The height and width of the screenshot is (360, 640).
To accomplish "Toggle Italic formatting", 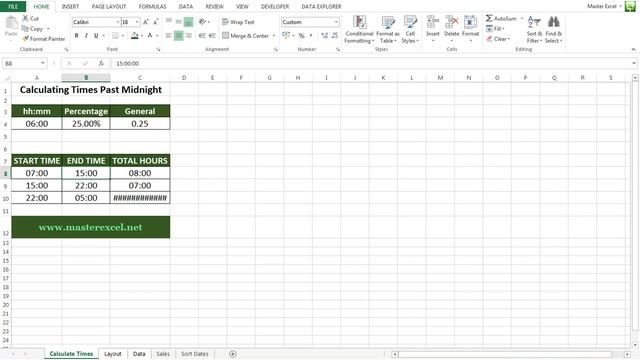I will (86, 36).
